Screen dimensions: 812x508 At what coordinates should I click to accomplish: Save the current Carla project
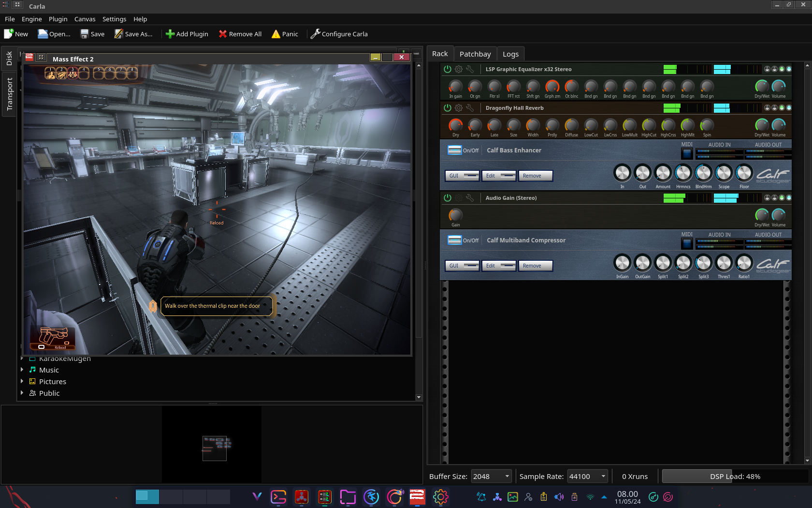92,34
